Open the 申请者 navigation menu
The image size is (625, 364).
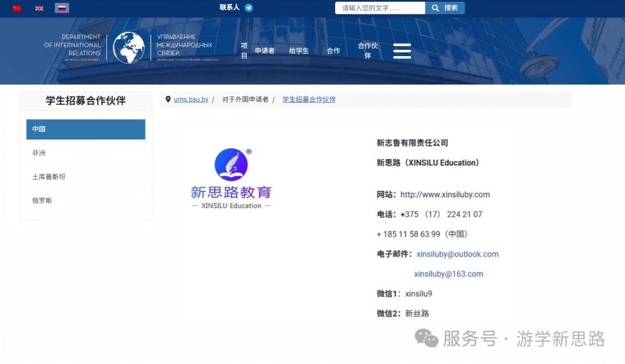264,51
